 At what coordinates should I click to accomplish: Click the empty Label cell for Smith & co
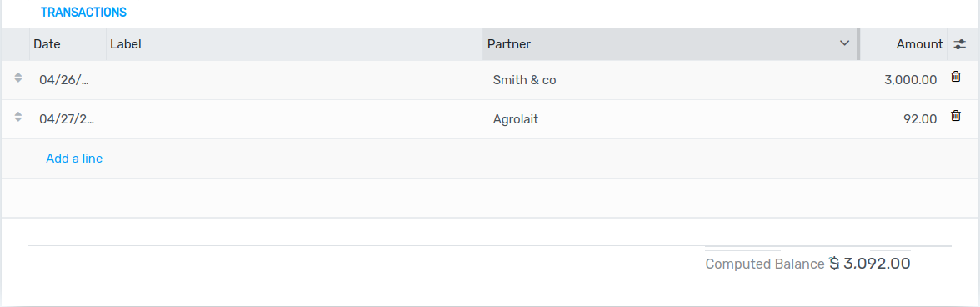coord(294,80)
